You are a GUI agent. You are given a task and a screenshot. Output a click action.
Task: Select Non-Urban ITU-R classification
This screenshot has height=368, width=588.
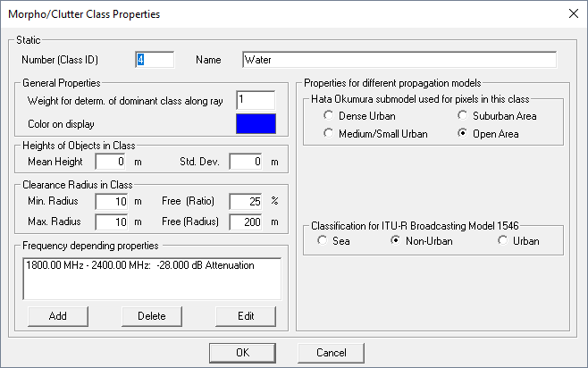[x=396, y=241]
